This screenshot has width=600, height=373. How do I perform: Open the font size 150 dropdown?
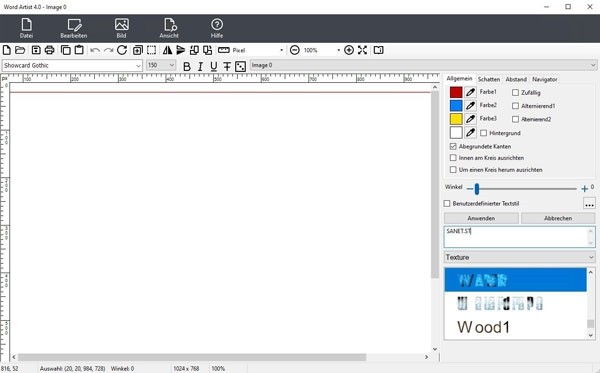coord(172,65)
